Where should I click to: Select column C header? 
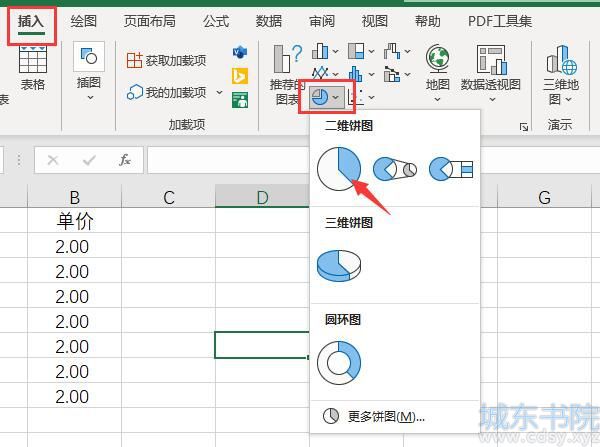(168, 197)
